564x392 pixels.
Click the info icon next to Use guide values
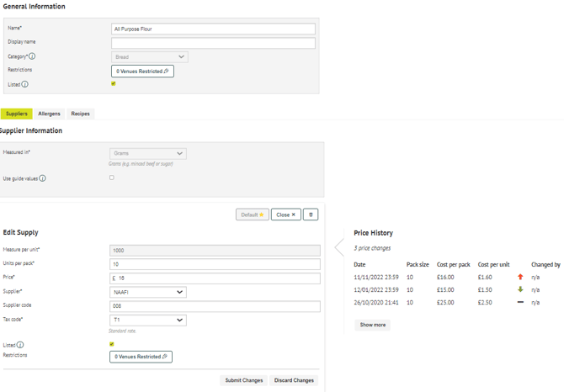pos(42,178)
